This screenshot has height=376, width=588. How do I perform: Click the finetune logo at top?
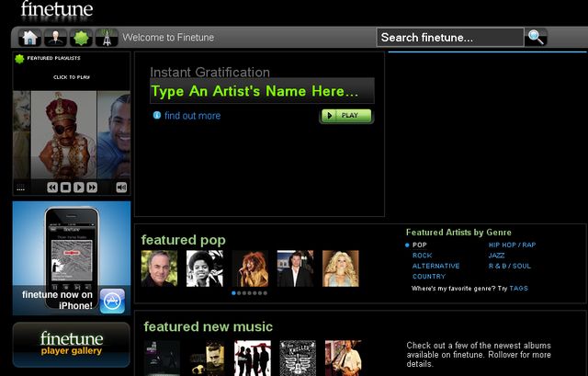click(57, 9)
